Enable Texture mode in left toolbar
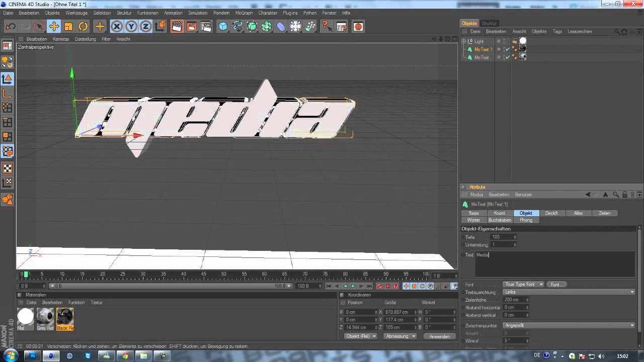This screenshot has width=644, height=362. tap(7, 168)
